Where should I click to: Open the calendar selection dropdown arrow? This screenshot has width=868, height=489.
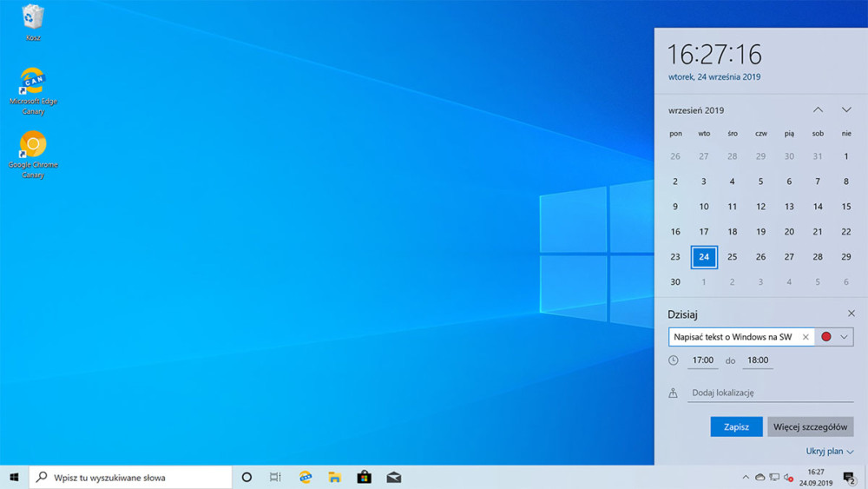(x=844, y=337)
